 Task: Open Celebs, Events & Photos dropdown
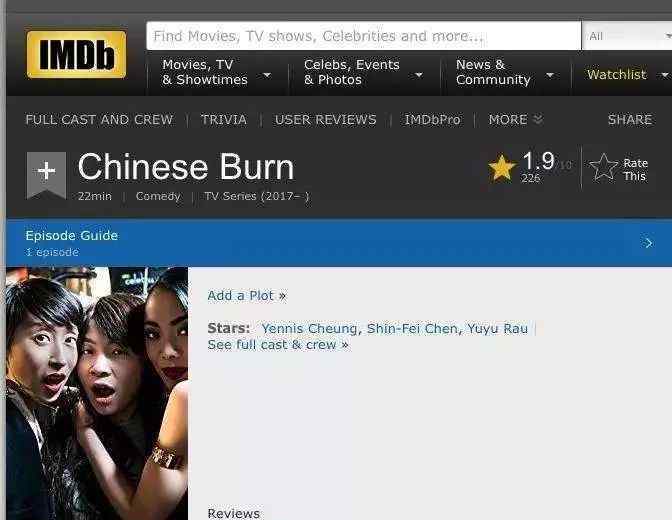[419, 75]
